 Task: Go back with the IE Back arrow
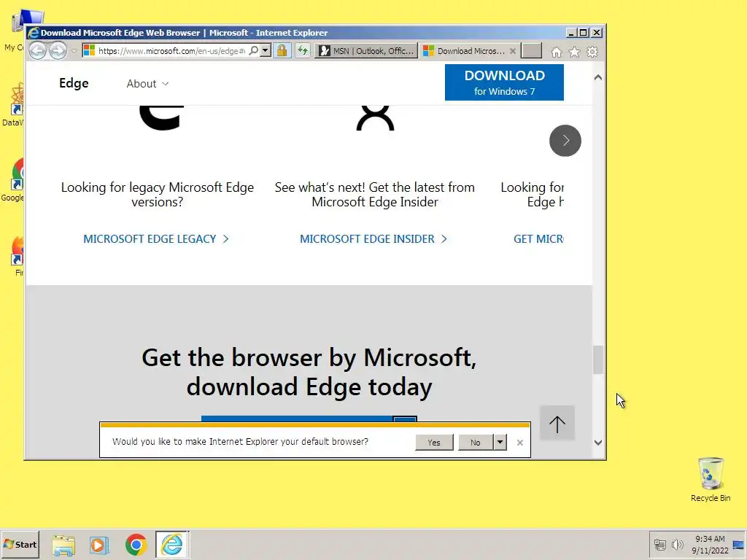point(37,50)
